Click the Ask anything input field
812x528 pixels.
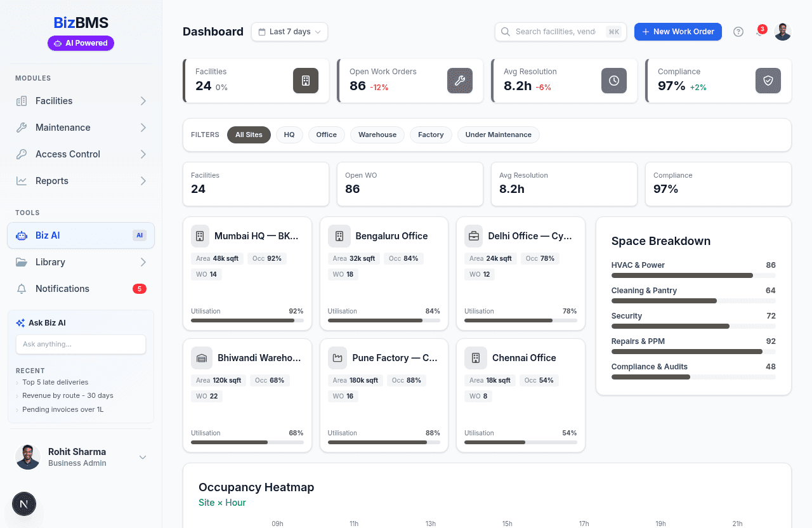click(81, 344)
